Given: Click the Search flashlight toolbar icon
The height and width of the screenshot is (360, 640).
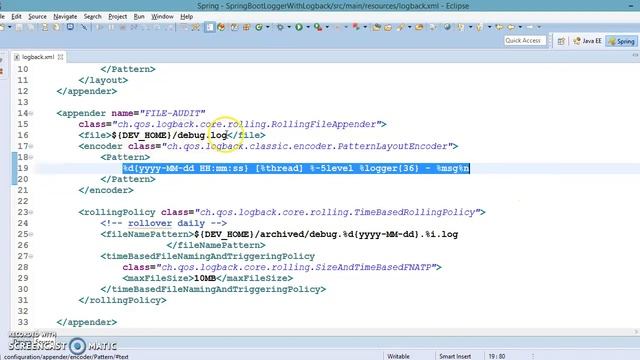Looking at the screenshot, I should coord(400,27).
